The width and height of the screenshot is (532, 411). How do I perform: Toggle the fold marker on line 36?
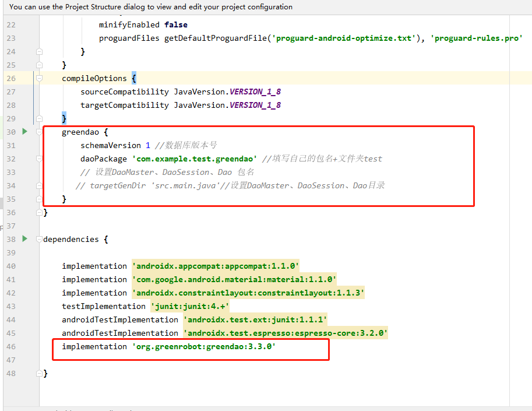click(x=38, y=212)
